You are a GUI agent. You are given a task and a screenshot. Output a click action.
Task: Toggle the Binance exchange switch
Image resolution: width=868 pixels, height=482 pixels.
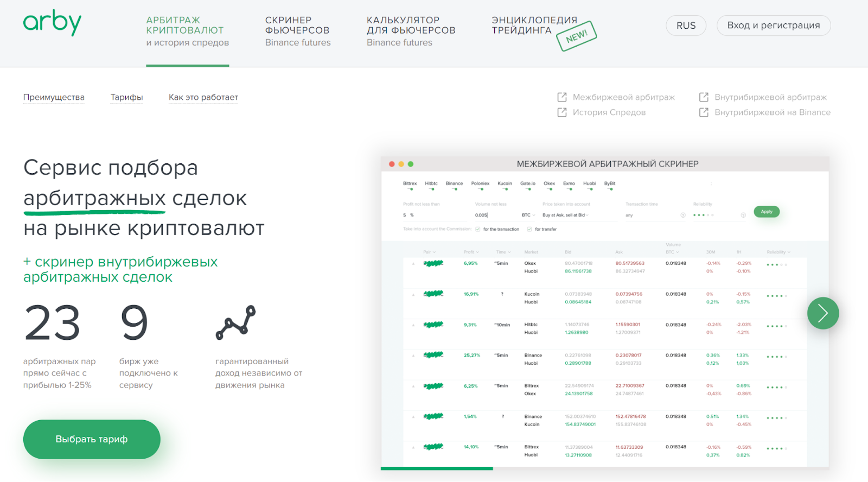click(x=455, y=189)
